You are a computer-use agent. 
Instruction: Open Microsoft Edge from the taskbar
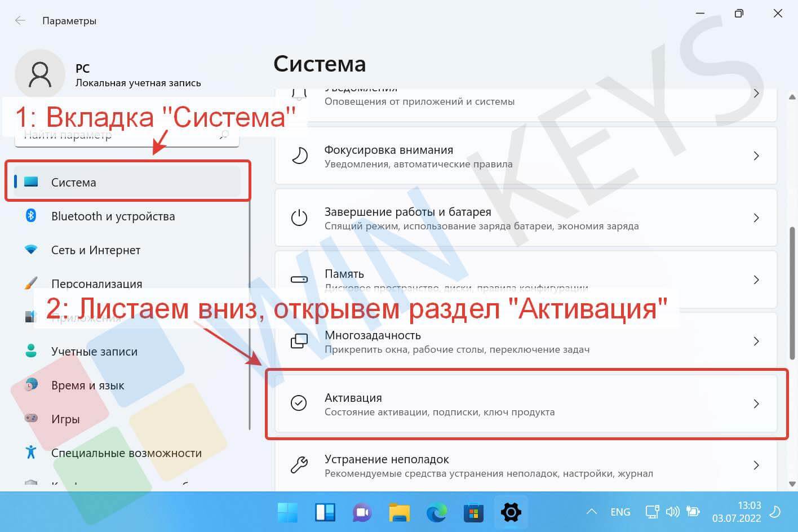point(436,512)
